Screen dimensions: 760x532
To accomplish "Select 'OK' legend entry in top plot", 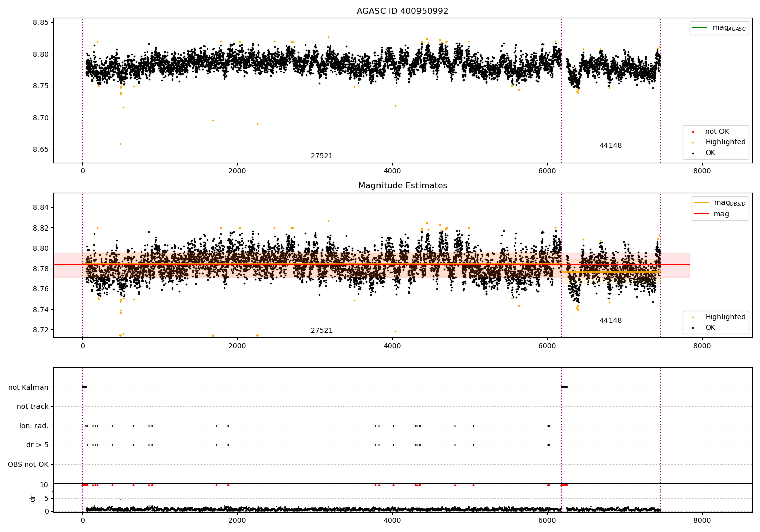I will click(710, 153).
